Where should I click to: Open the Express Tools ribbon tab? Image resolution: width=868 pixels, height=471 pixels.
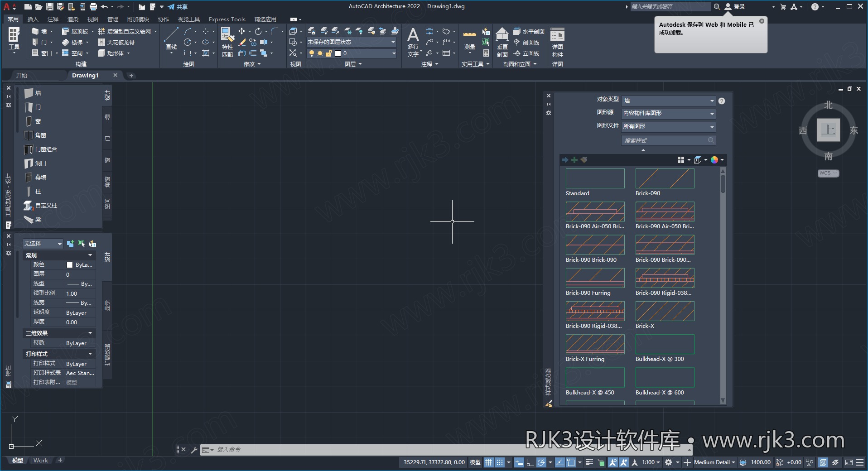click(x=227, y=19)
